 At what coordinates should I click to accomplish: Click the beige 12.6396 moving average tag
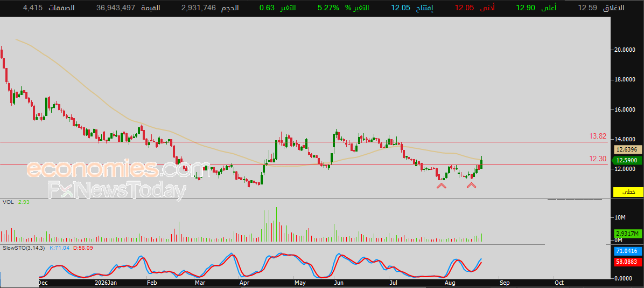pyautogui.click(x=627, y=150)
